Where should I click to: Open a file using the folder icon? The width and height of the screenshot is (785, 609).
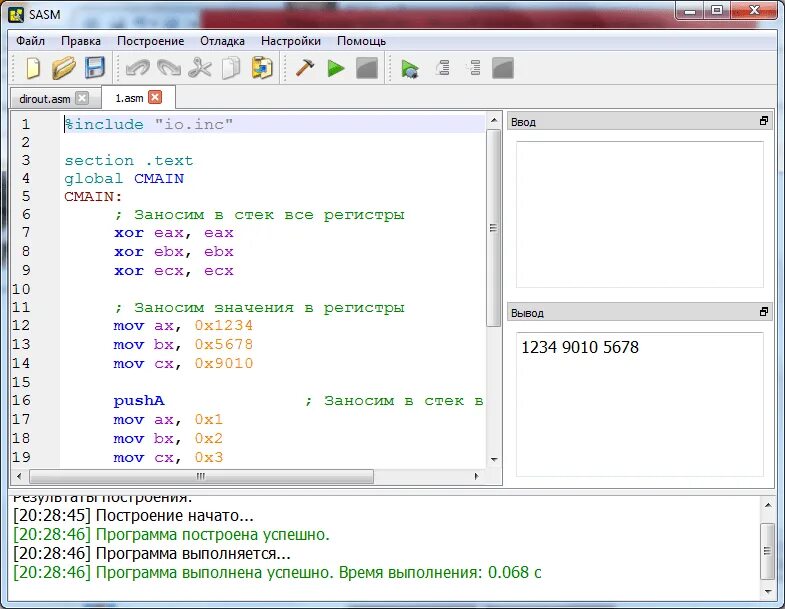pyautogui.click(x=64, y=68)
